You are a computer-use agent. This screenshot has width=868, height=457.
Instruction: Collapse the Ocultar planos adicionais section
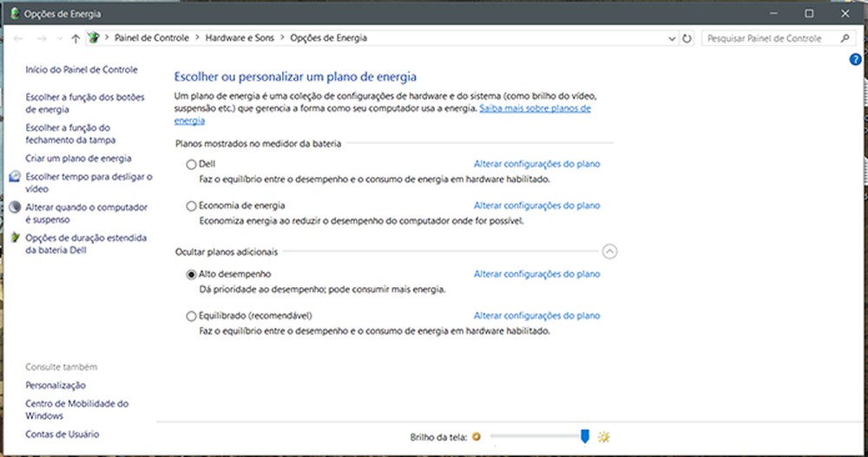609,251
